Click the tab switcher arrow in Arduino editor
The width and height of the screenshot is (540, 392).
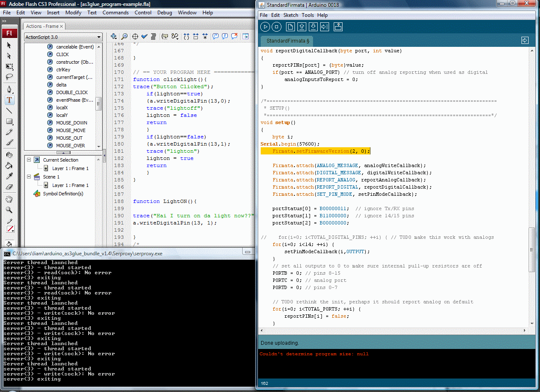tap(525, 40)
